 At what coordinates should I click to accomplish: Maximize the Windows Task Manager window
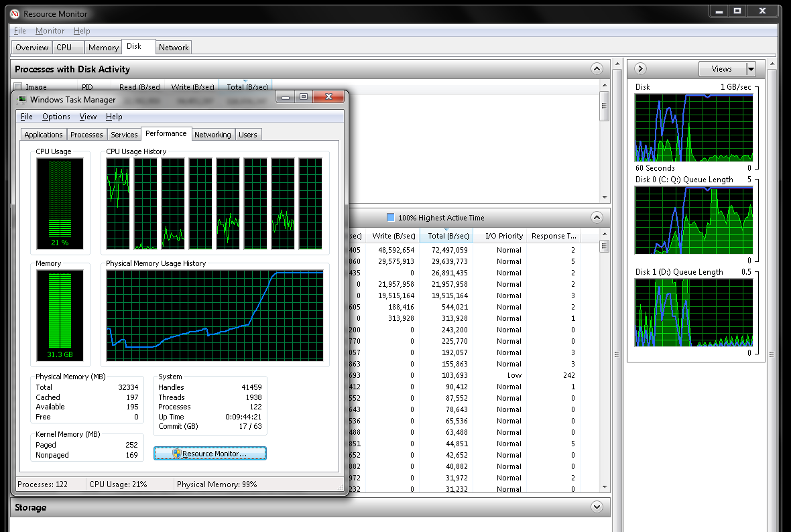(x=304, y=96)
